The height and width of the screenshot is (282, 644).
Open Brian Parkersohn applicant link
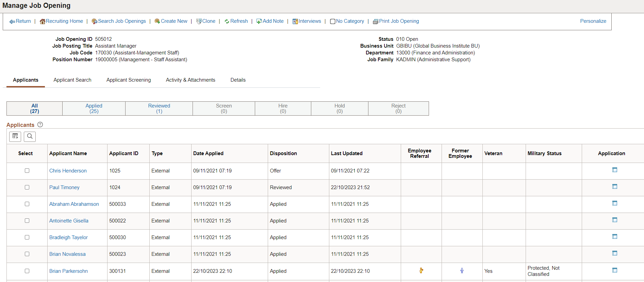tap(68, 271)
